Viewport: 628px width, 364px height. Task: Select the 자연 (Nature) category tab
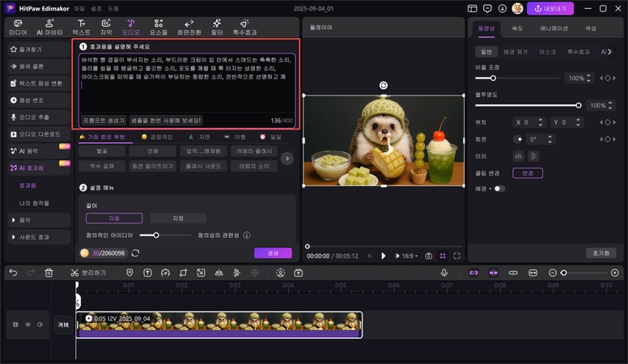pos(199,137)
